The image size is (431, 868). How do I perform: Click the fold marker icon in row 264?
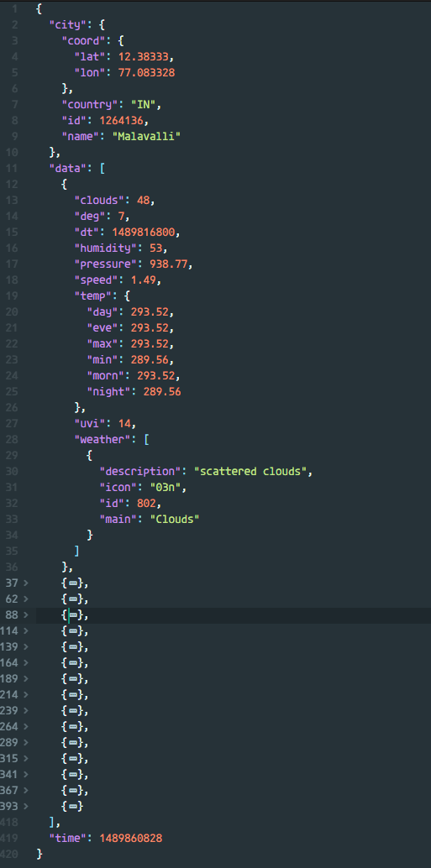pyautogui.click(x=73, y=727)
